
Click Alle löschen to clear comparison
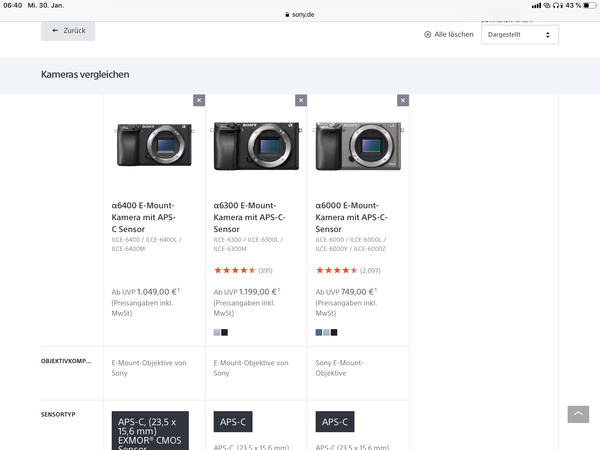coord(453,34)
